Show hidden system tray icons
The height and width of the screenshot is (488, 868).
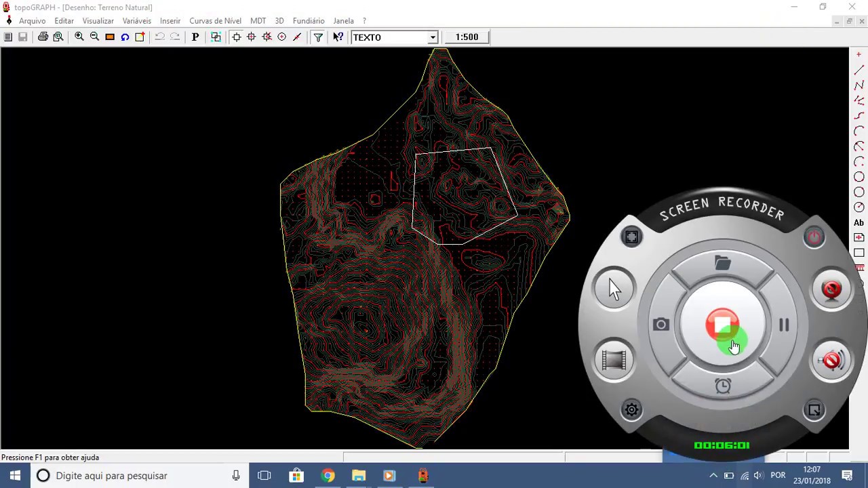pyautogui.click(x=713, y=476)
